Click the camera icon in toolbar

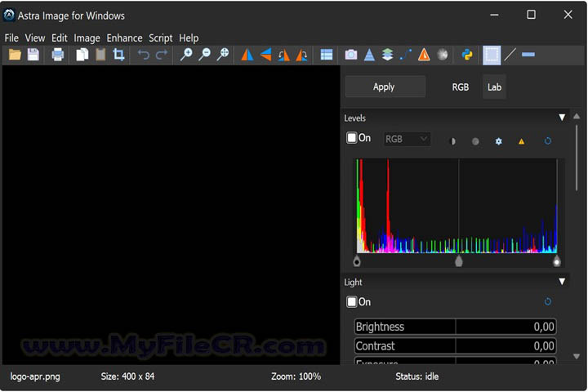351,55
